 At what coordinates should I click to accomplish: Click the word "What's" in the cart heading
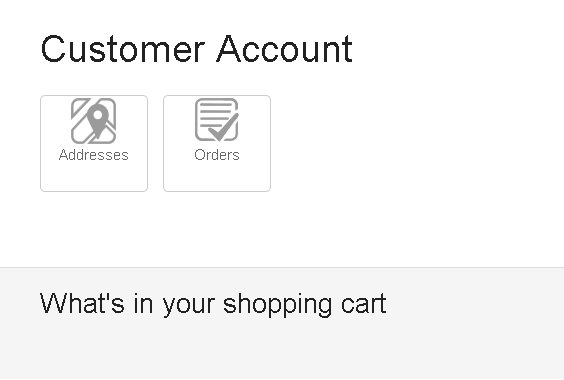tap(82, 303)
